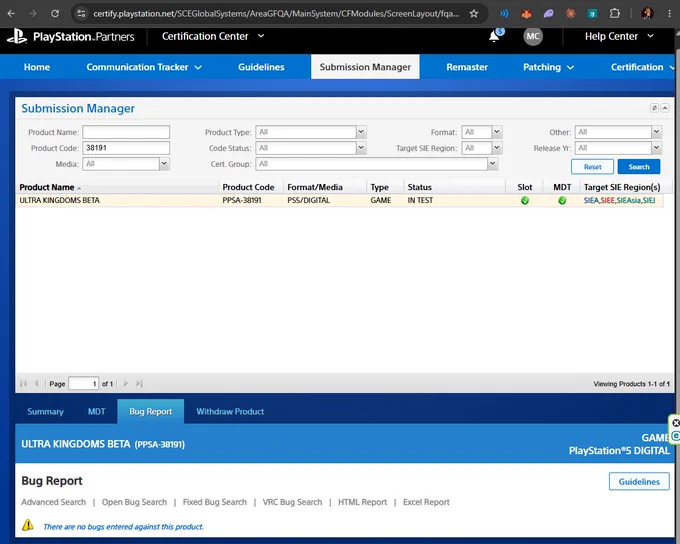
Task: Switch to the MDT tab
Action: [96, 412]
